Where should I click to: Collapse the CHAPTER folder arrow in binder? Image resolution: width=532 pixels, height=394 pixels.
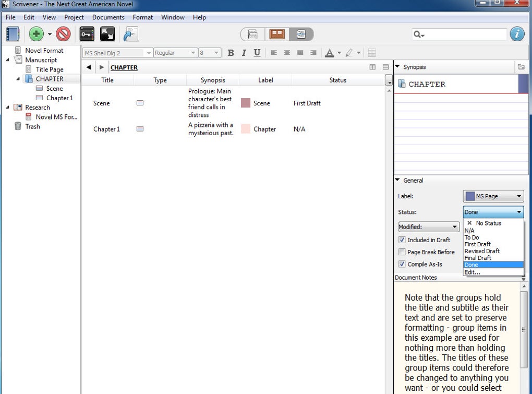pyautogui.click(x=18, y=79)
